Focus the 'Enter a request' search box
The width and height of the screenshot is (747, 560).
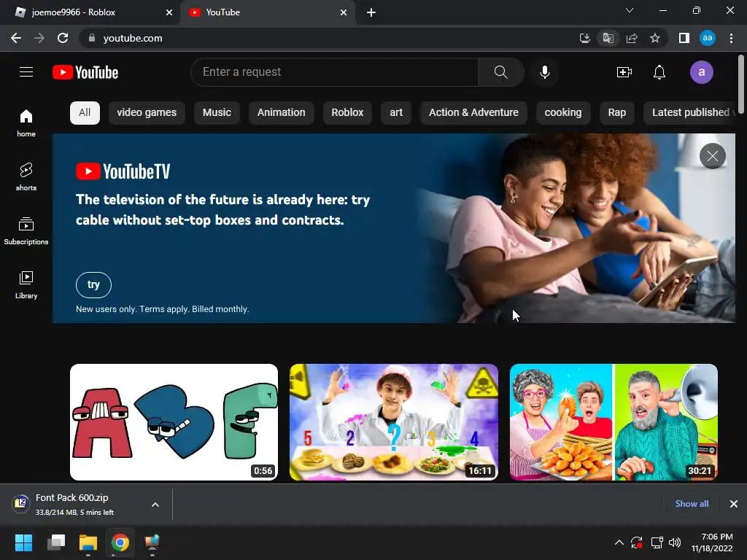[334, 72]
